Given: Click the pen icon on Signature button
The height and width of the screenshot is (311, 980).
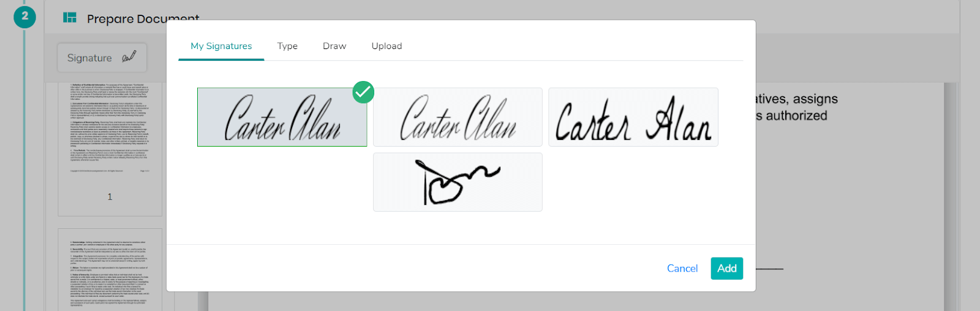Looking at the screenshot, I should [129, 57].
